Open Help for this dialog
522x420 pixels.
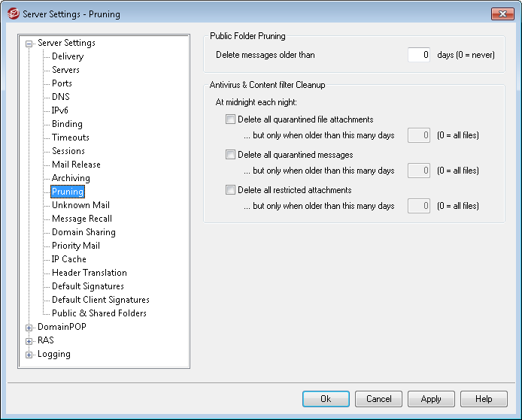click(x=484, y=399)
